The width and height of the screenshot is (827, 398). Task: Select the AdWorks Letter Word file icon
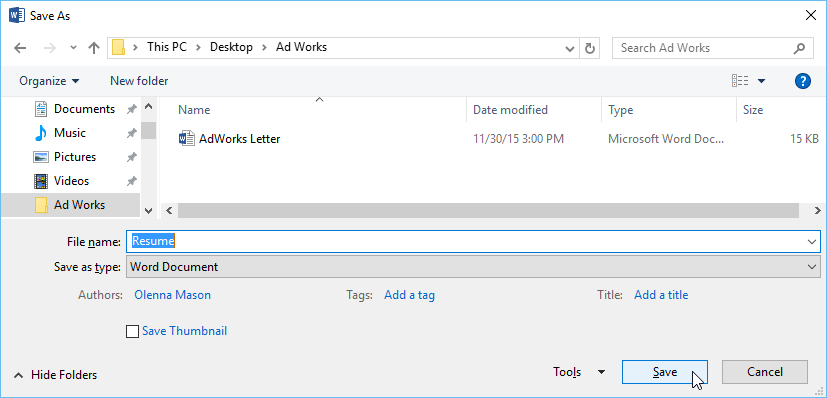point(187,139)
